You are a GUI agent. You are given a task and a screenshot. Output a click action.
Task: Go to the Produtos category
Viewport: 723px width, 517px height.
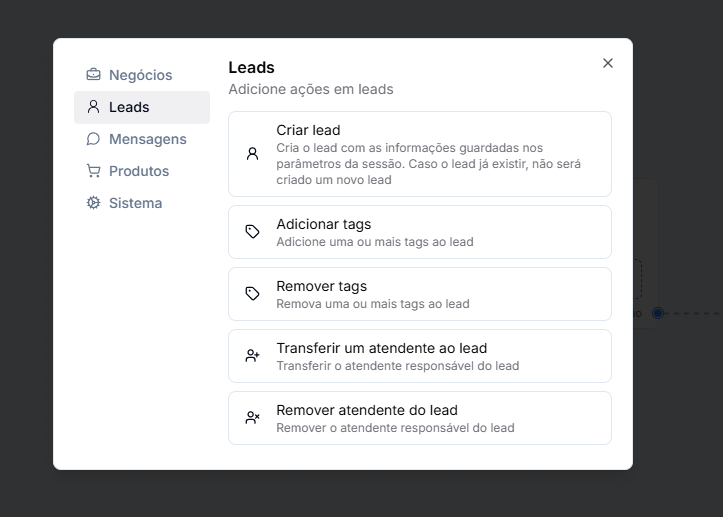[x=142, y=171]
